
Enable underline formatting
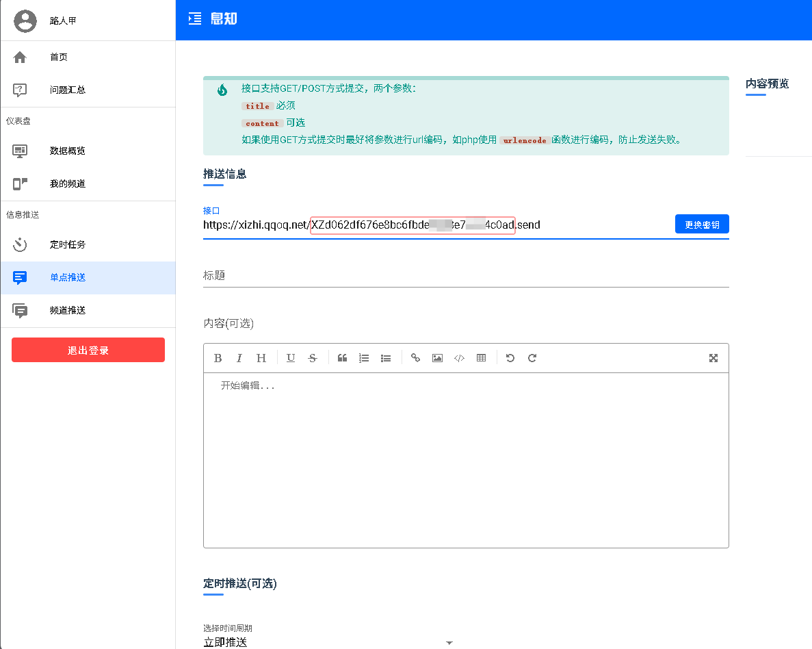click(290, 358)
